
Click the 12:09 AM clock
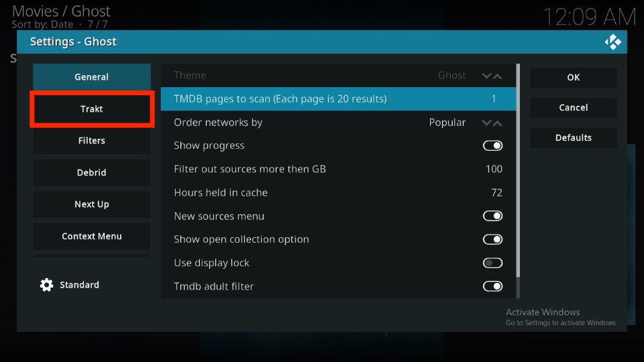tap(590, 17)
